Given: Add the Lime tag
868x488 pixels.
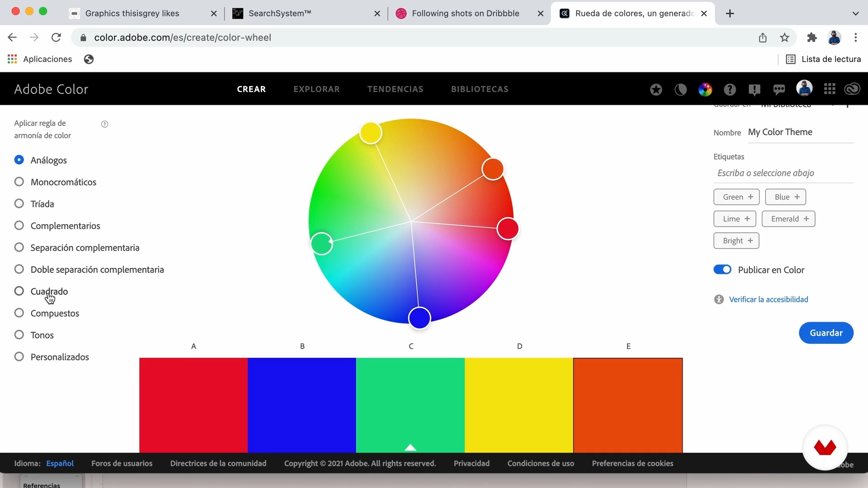Looking at the screenshot, I should pyautogui.click(x=735, y=219).
